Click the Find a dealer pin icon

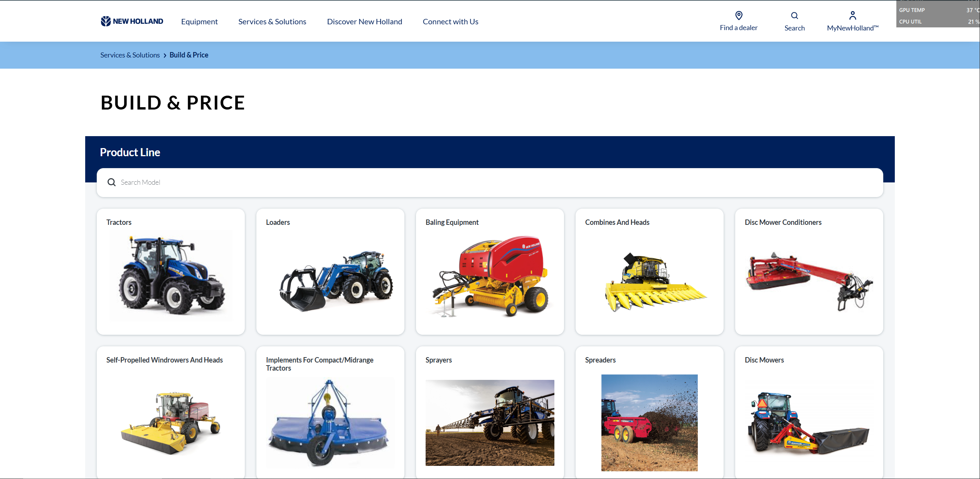point(738,15)
